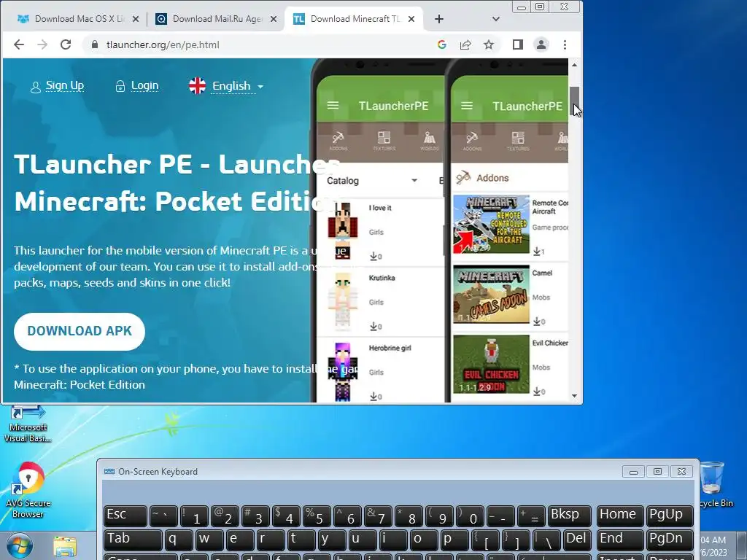Viewport: 747px width, 560px height.
Task: Close the Download Mail.Ru Agent tab
Action: [274, 19]
